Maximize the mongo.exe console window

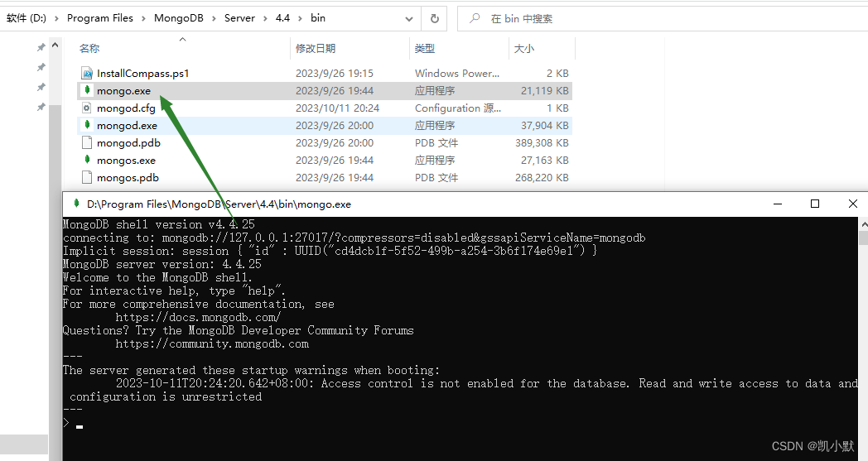(x=815, y=204)
